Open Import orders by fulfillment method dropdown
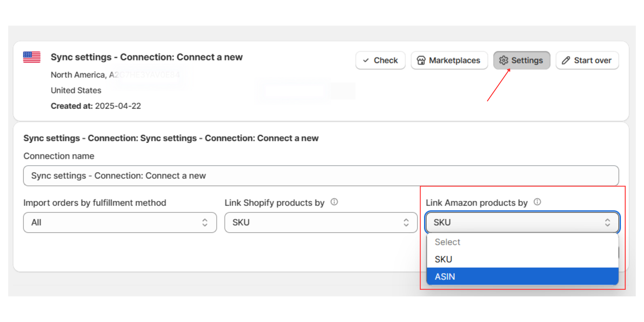 120,222
